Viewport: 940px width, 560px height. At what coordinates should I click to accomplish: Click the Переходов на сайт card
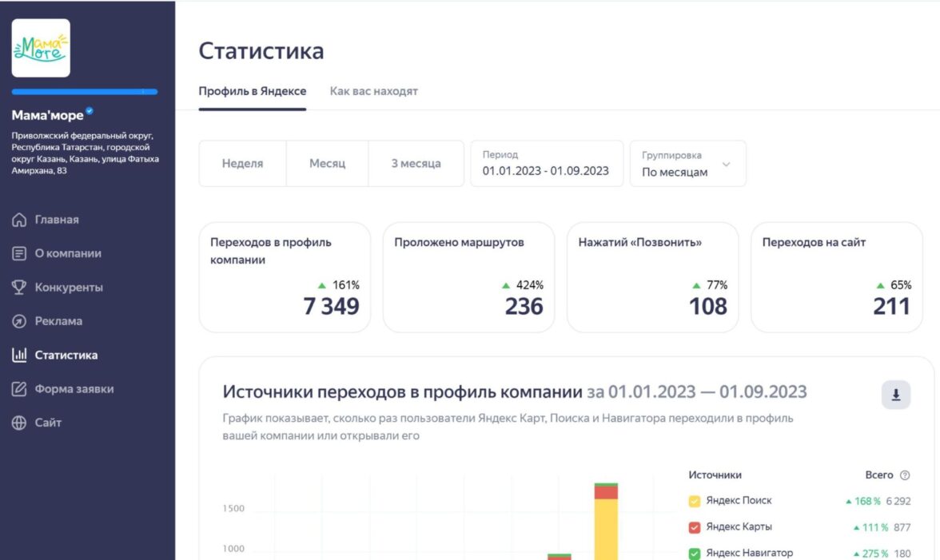(837, 277)
